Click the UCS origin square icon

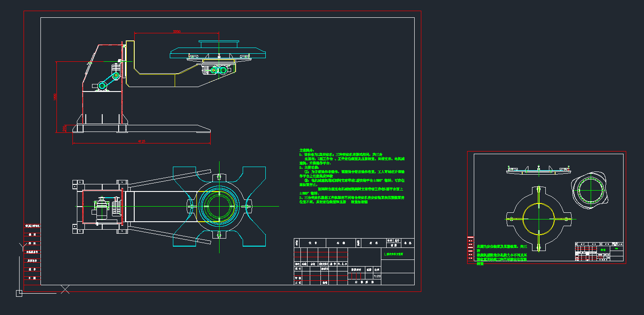pos(19,293)
